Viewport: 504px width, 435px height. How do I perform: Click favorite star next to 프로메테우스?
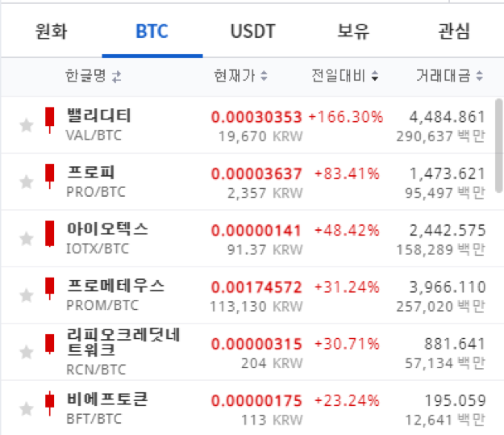pos(27,295)
